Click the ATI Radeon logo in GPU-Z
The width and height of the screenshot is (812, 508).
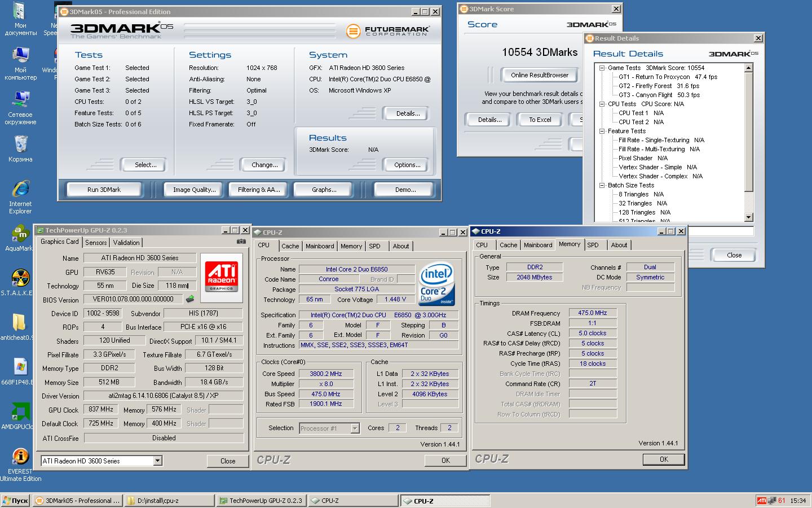coord(222,278)
